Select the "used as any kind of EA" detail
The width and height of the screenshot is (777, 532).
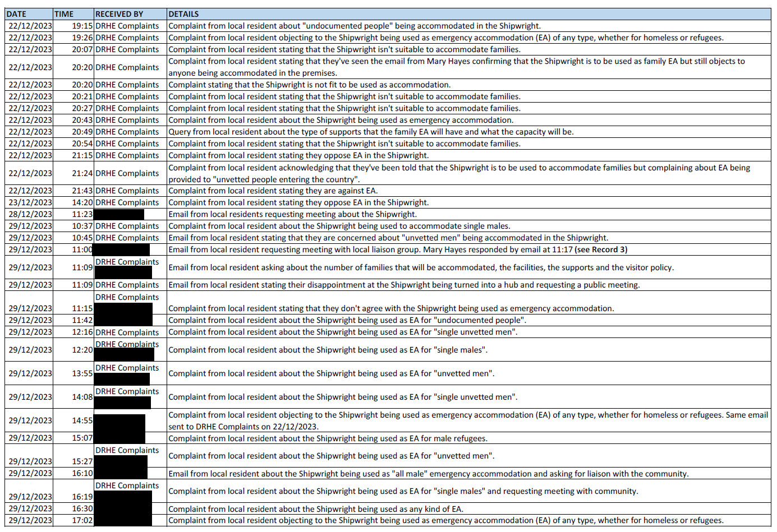click(469, 508)
